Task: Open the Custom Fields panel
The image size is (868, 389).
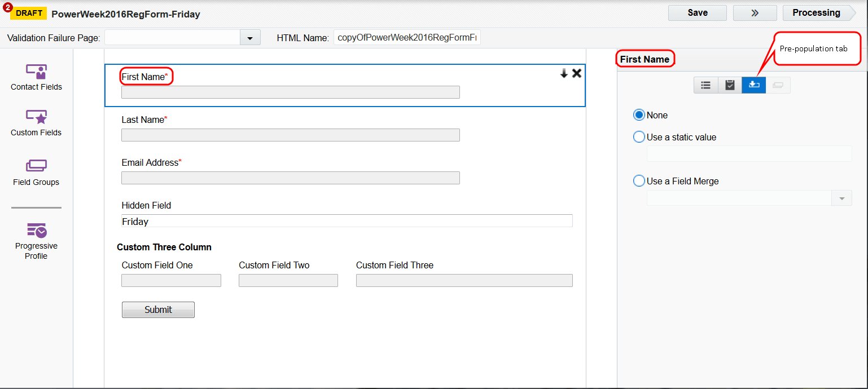Action: pyautogui.click(x=36, y=123)
